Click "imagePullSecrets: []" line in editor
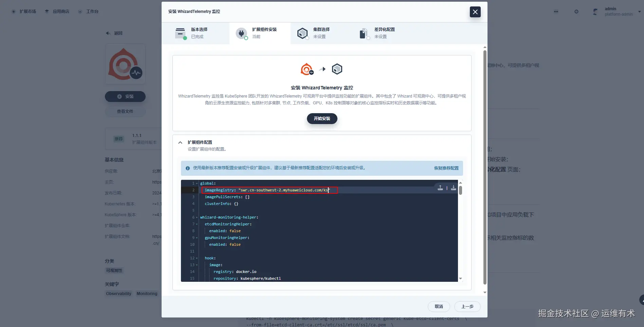Screen dimensions: 644x327 click(227, 197)
